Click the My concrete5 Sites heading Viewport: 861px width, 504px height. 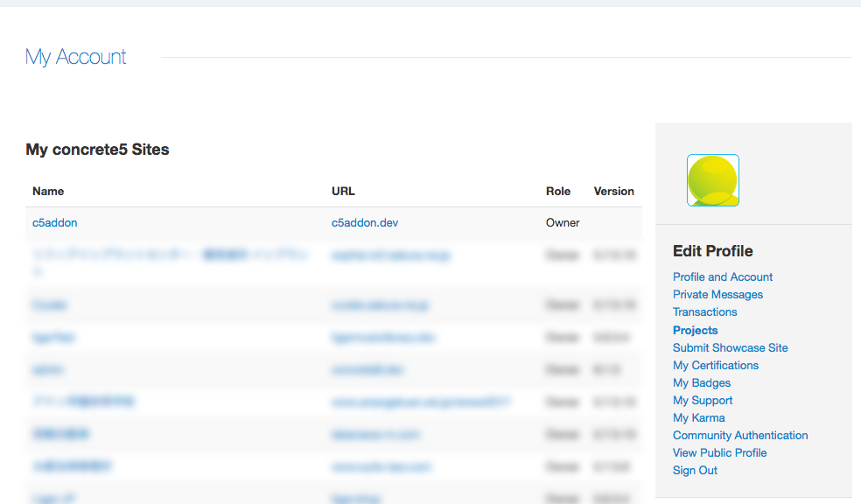pyautogui.click(x=97, y=150)
